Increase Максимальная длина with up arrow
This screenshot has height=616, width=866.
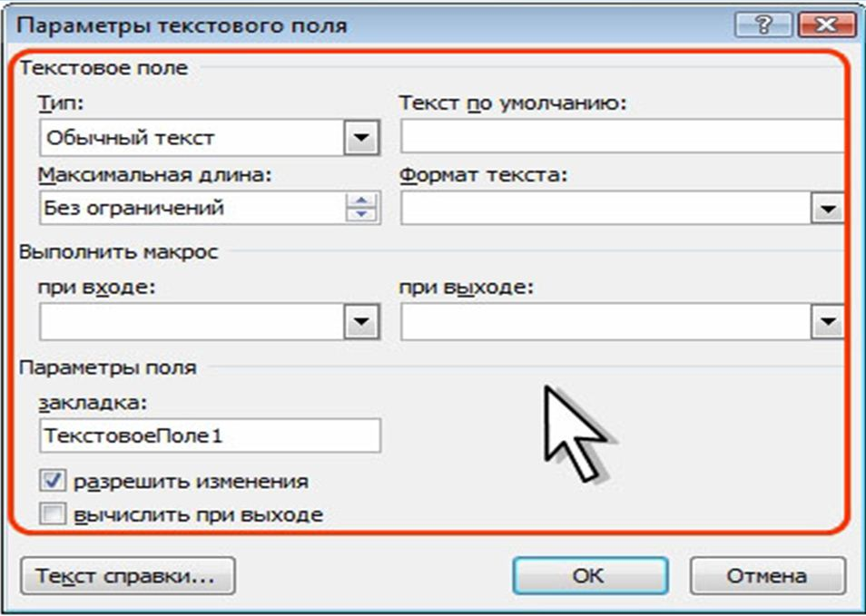pyautogui.click(x=362, y=200)
